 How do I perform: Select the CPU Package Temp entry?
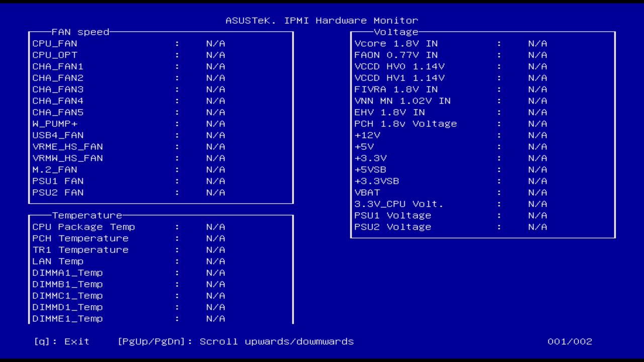point(84,227)
